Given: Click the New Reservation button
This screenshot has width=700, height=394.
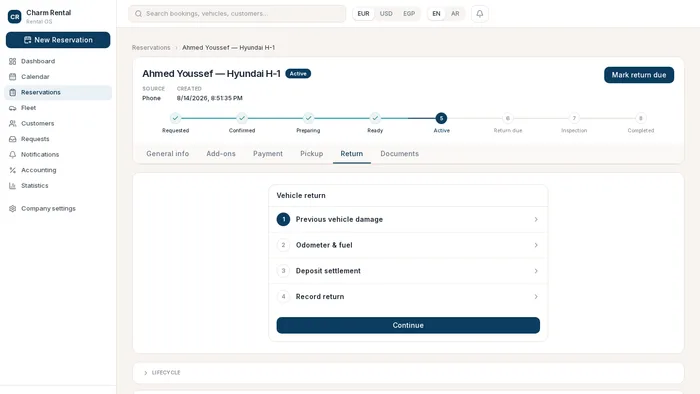Looking at the screenshot, I should coord(58,40).
